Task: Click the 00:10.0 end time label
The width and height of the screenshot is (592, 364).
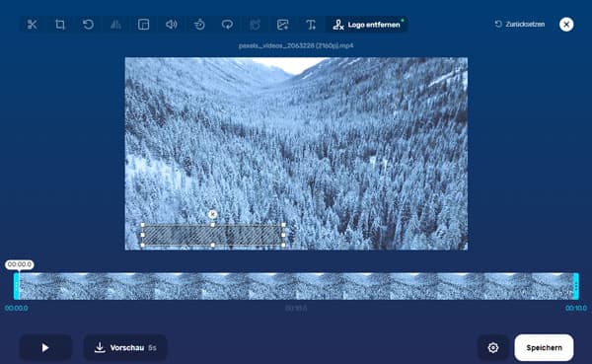Action: point(576,308)
